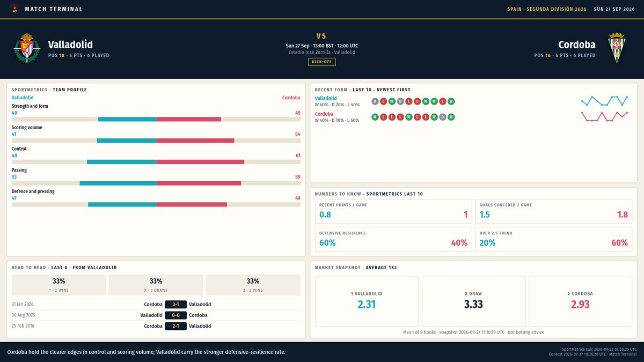The height and width of the screenshot is (362, 644).
Task: Open the Recent Points / Game card
Action: tap(393, 211)
